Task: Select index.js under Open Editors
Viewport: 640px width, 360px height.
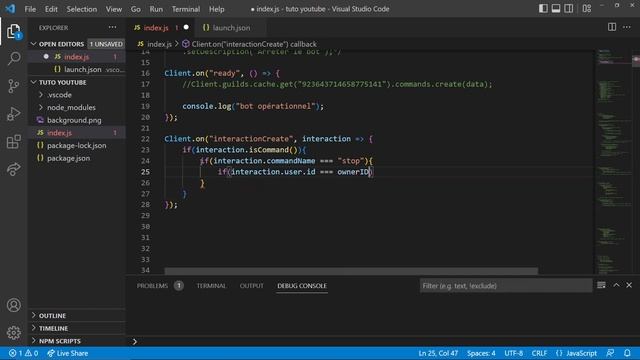Action: (76, 57)
